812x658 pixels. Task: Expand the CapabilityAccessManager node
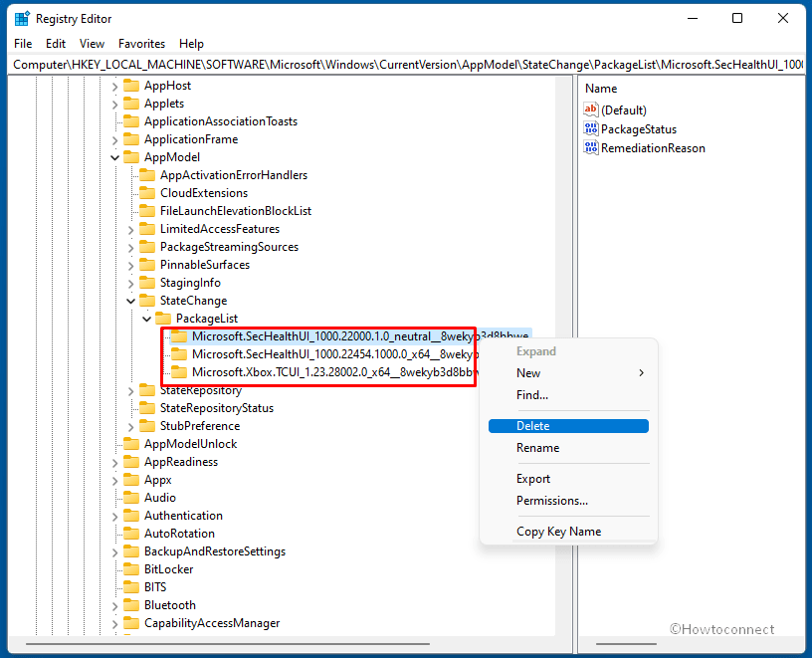click(115, 624)
